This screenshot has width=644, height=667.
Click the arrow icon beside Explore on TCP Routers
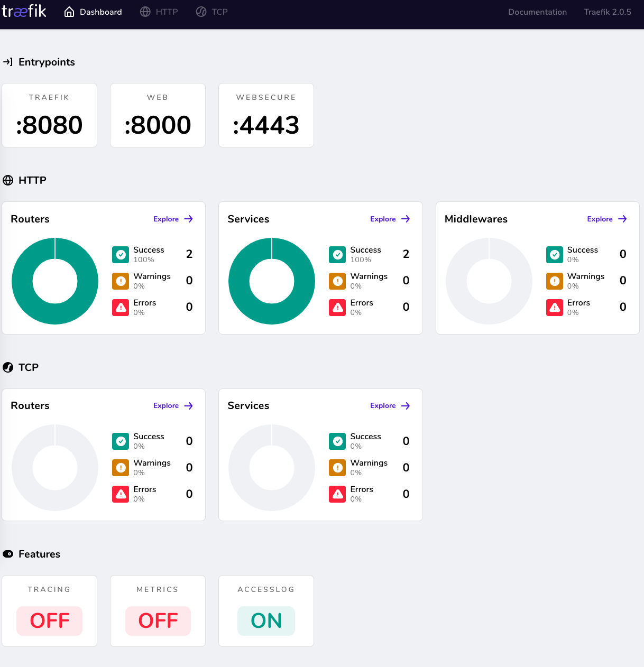pos(188,406)
